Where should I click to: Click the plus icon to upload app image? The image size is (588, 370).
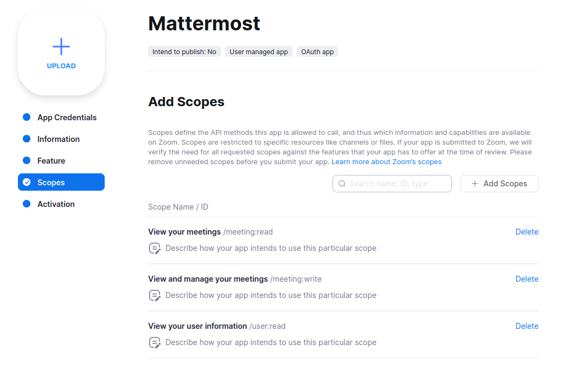[61, 47]
